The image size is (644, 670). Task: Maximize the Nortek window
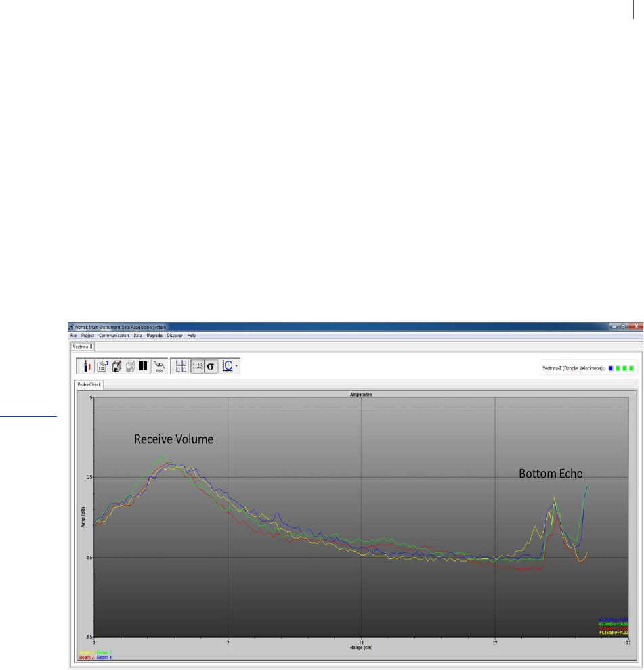624,326
